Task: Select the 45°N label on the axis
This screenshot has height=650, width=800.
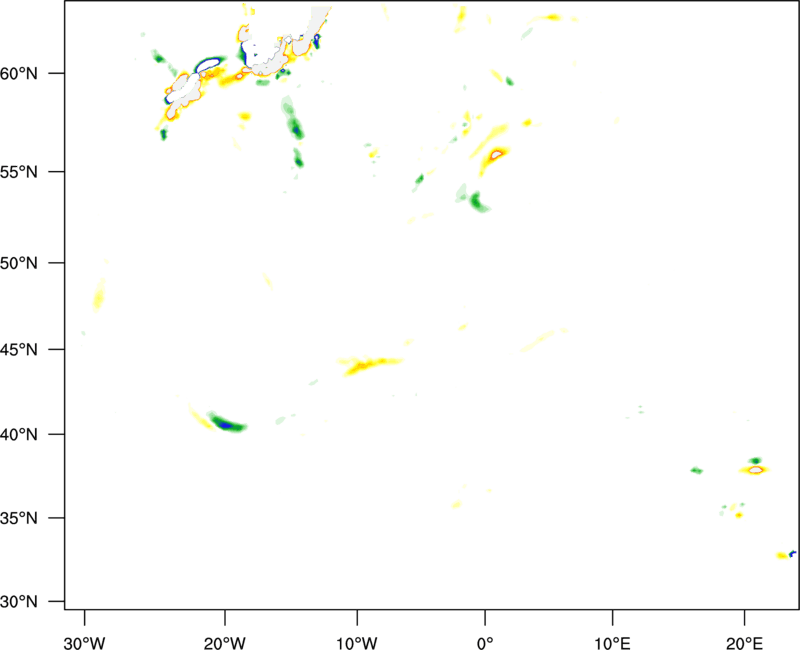Action: [x=19, y=350]
